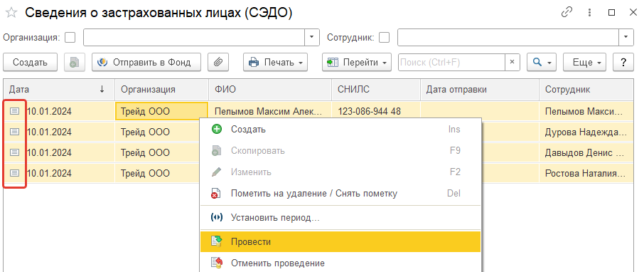Expand the Организация dropdown list
This screenshot has width=644, height=272.
coord(312,38)
